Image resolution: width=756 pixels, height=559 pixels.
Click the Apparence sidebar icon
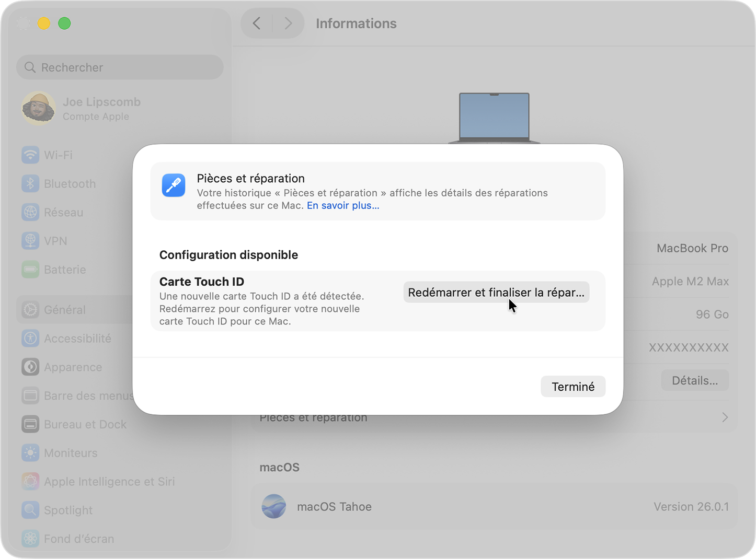(x=30, y=367)
